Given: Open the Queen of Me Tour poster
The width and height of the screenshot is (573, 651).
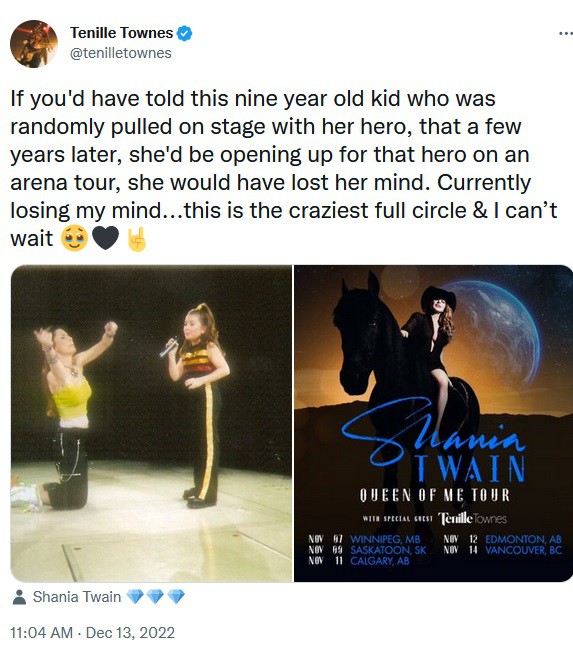Looking at the screenshot, I should coord(433,423).
